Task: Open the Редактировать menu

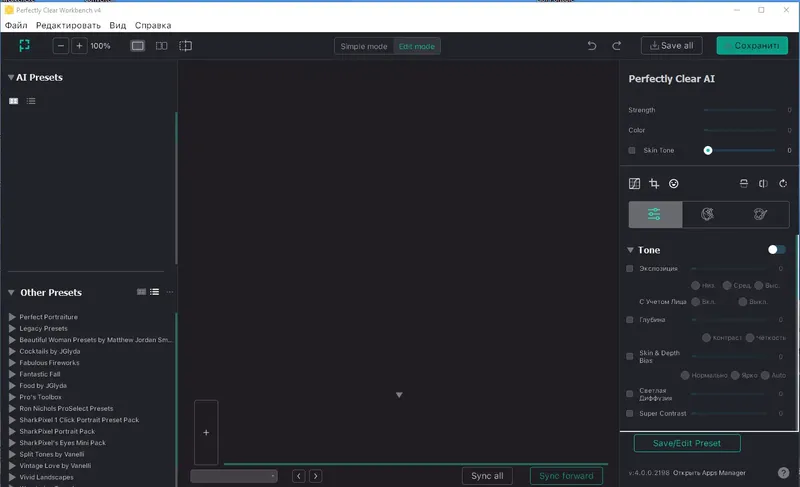Action: (x=68, y=25)
